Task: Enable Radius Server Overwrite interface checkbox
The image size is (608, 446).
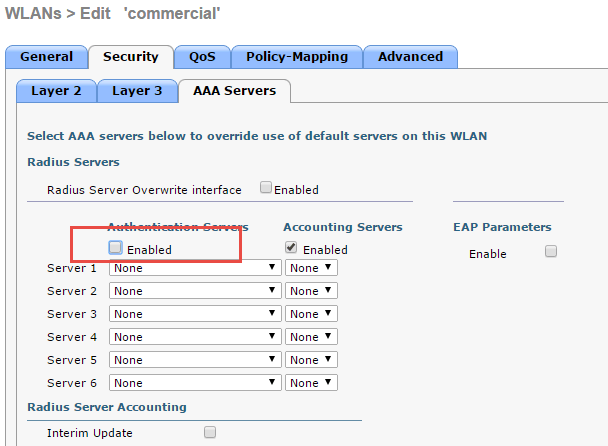Action: coord(266,187)
